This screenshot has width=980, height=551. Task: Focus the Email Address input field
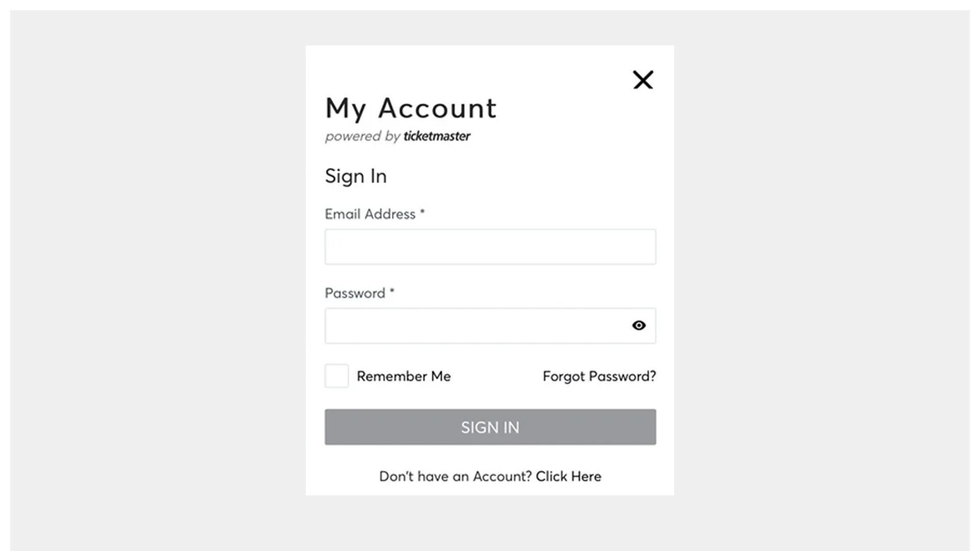click(x=490, y=247)
